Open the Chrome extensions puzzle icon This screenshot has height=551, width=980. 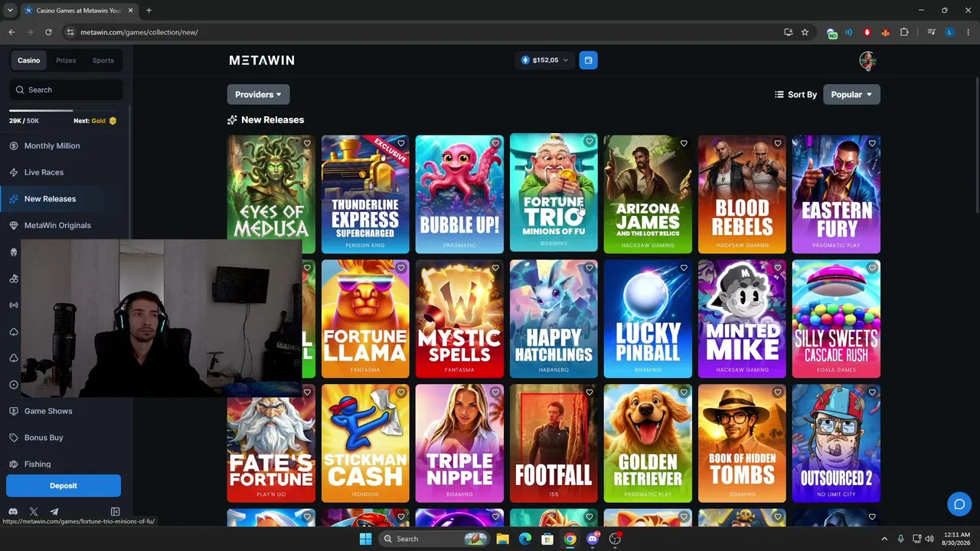click(x=904, y=32)
